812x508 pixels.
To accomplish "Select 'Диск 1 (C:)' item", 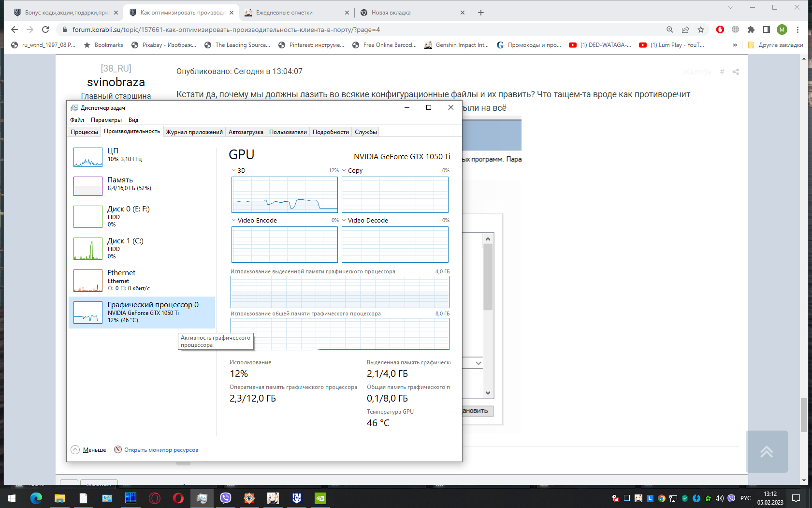I will click(142, 248).
